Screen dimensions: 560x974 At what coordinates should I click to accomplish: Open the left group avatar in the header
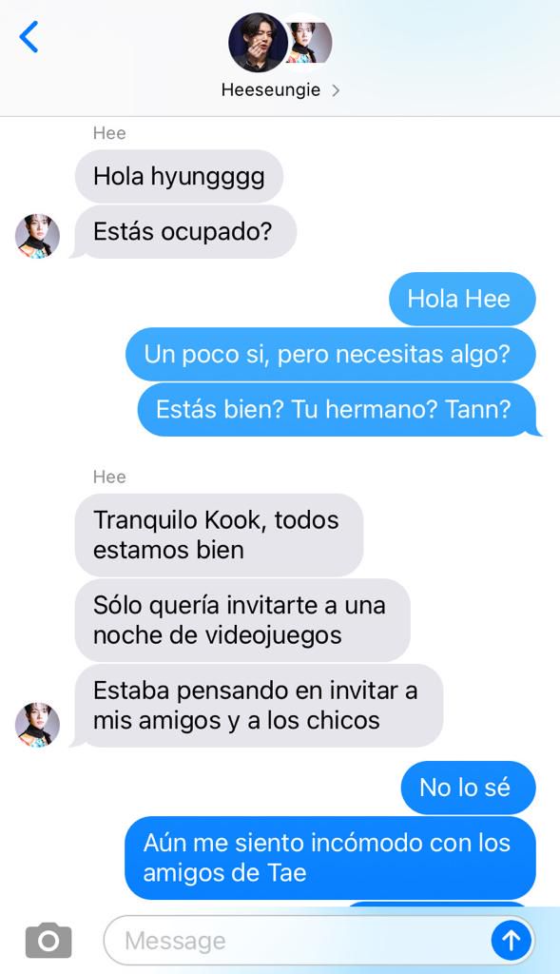pos(258,42)
